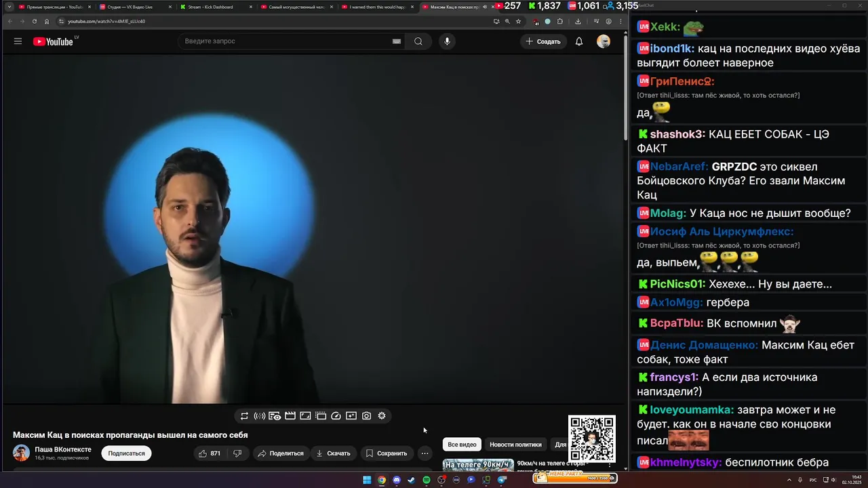Subscribe with the Подписаться button
This screenshot has height=488, width=868.
click(126, 453)
